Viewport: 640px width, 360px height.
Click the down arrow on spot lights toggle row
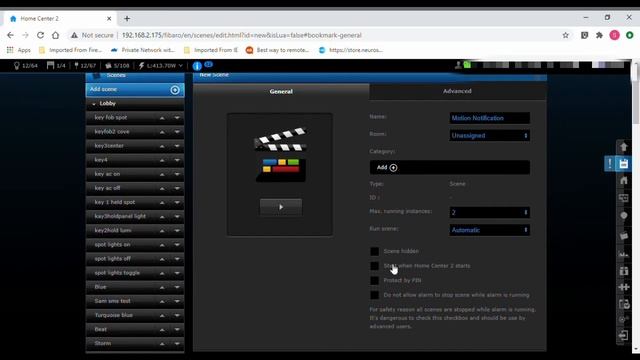point(177,273)
